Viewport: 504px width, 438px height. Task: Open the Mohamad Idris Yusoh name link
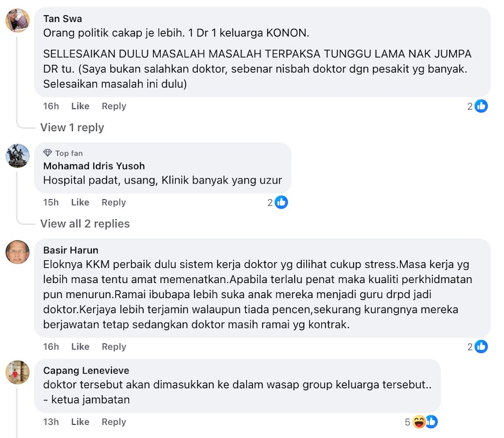coord(94,166)
